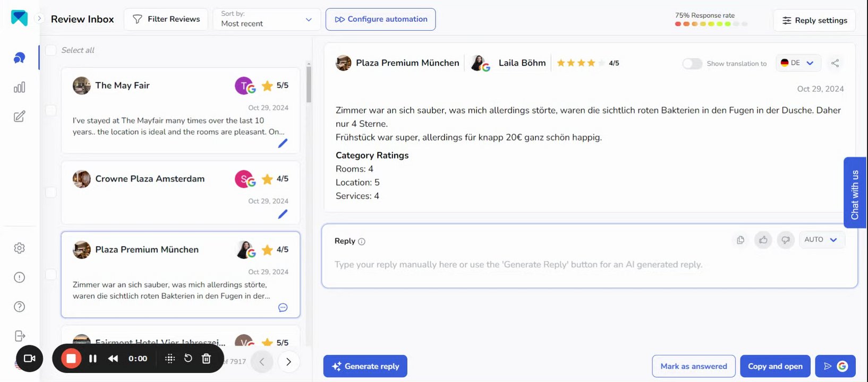Check the box beside The May Fair review

[50, 110]
